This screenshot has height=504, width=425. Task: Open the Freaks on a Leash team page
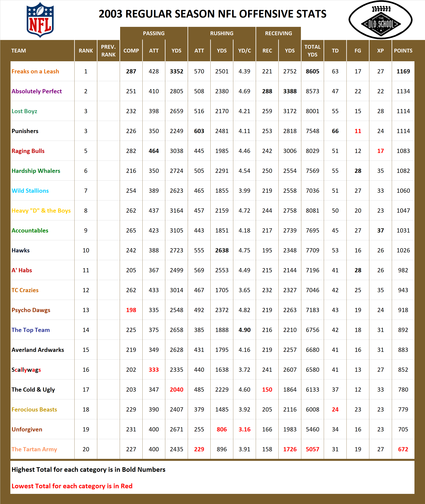point(35,71)
